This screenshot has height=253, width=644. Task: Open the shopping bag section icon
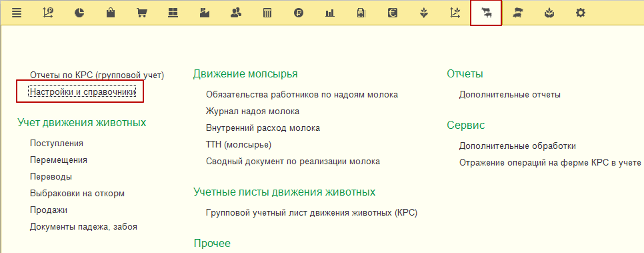pos(111,13)
